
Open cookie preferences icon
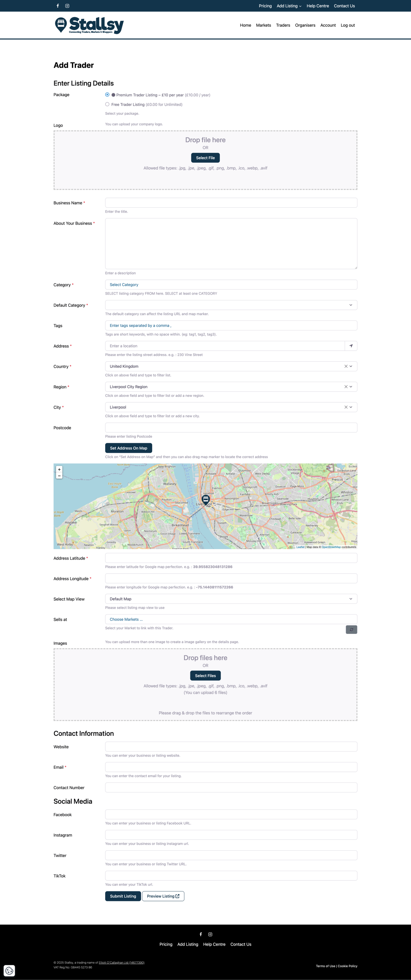point(9,971)
